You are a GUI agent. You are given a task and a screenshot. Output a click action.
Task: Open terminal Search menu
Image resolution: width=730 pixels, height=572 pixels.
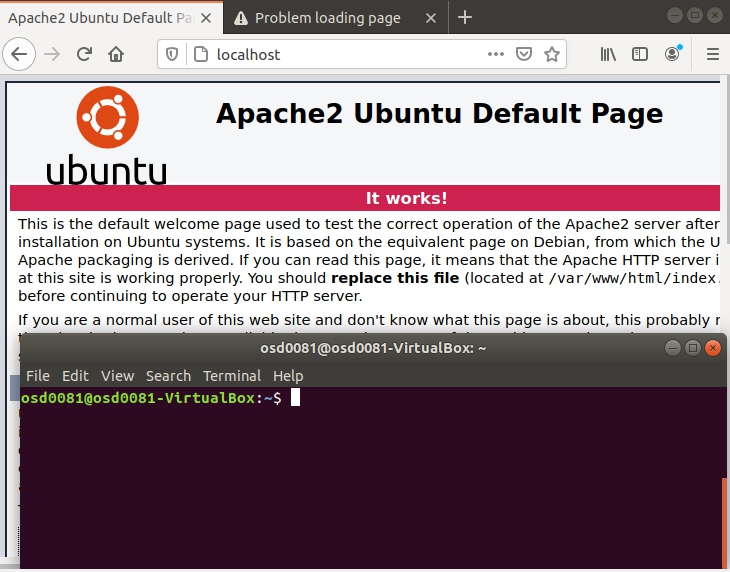pyautogui.click(x=169, y=376)
